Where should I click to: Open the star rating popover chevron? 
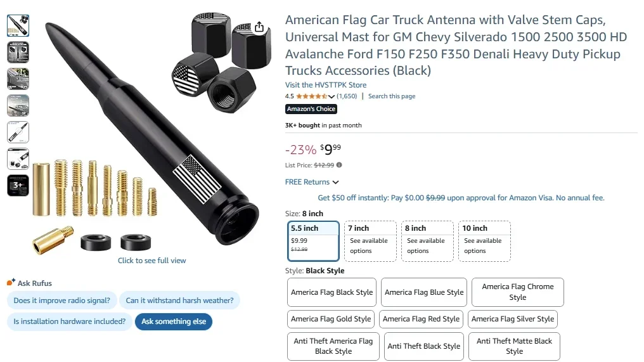(332, 96)
